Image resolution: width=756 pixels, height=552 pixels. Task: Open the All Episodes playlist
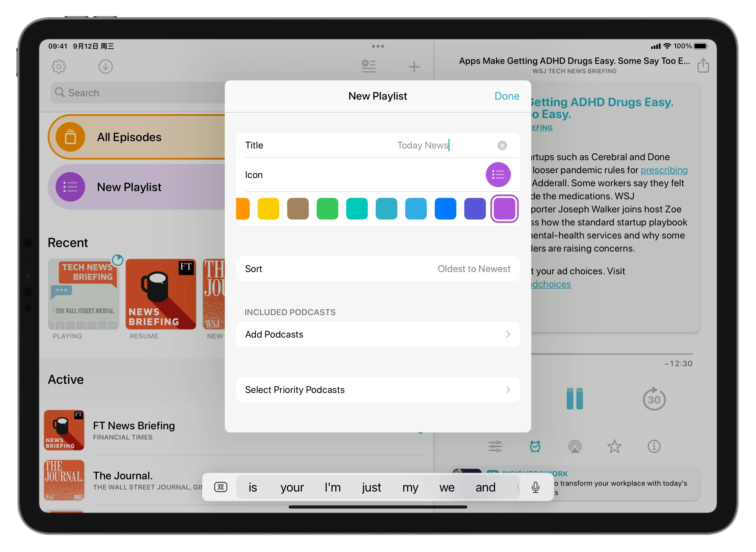coord(137,137)
